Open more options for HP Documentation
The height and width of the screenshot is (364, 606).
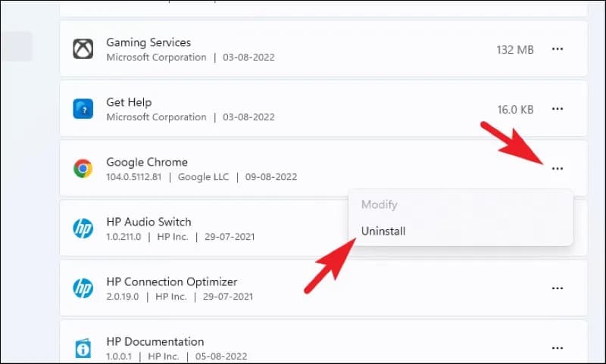[558, 348]
